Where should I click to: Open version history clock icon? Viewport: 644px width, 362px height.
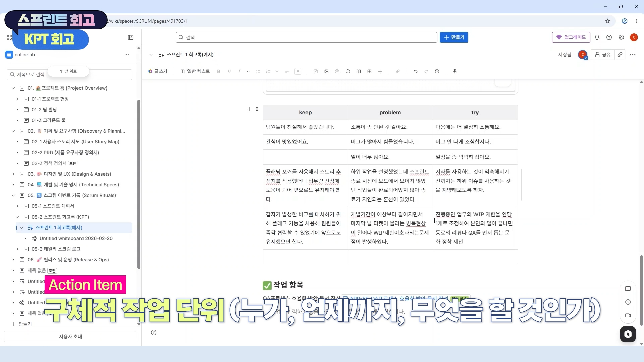(437, 71)
